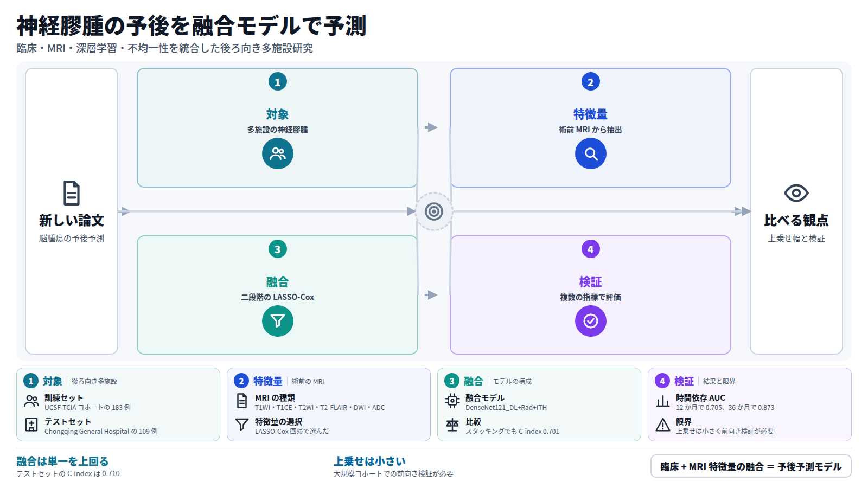Click the bar chart icon beside 時間依存 AUC
The height and width of the screenshot is (488, 868).
(663, 401)
